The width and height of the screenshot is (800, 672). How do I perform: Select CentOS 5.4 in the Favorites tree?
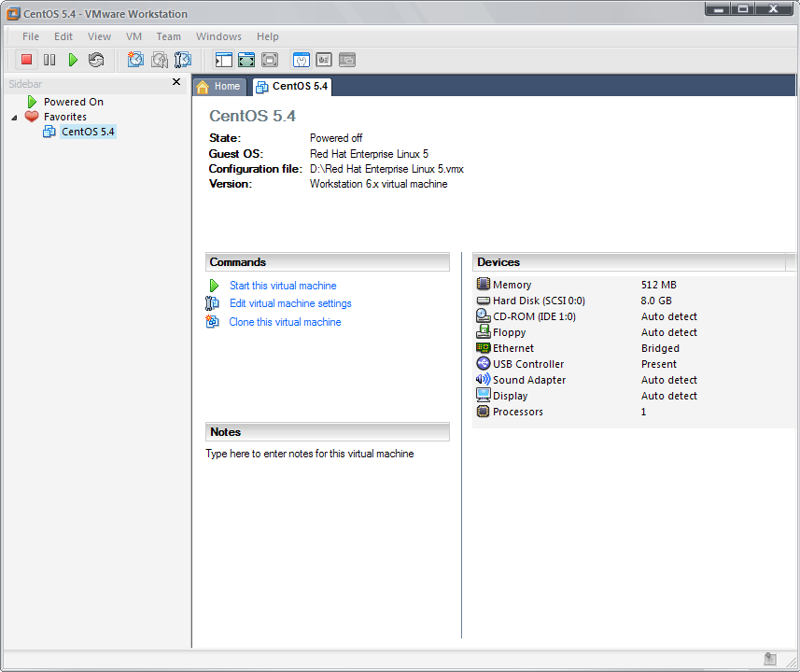click(x=88, y=132)
